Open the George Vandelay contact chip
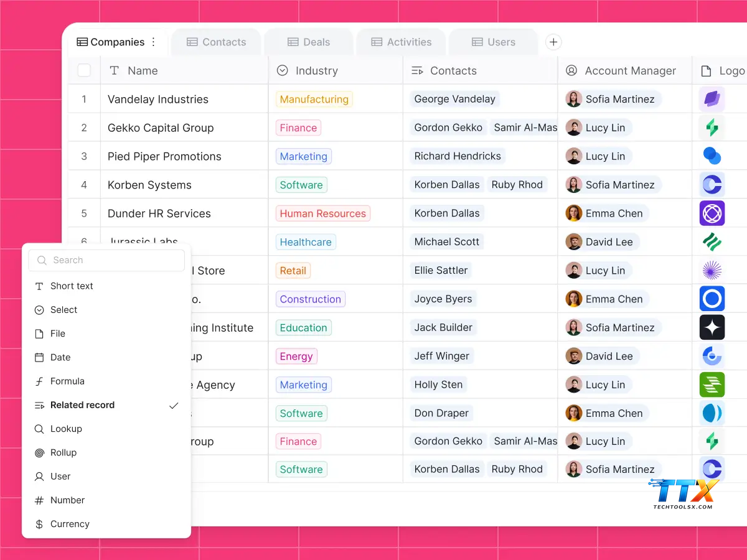Screen dimensions: 747x560 [x=455, y=99]
